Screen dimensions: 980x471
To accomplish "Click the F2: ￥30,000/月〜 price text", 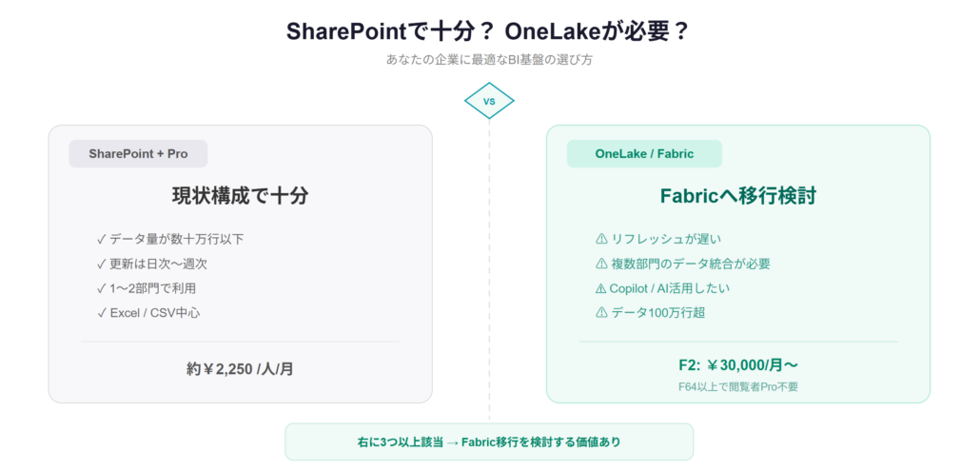I will click(737, 364).
